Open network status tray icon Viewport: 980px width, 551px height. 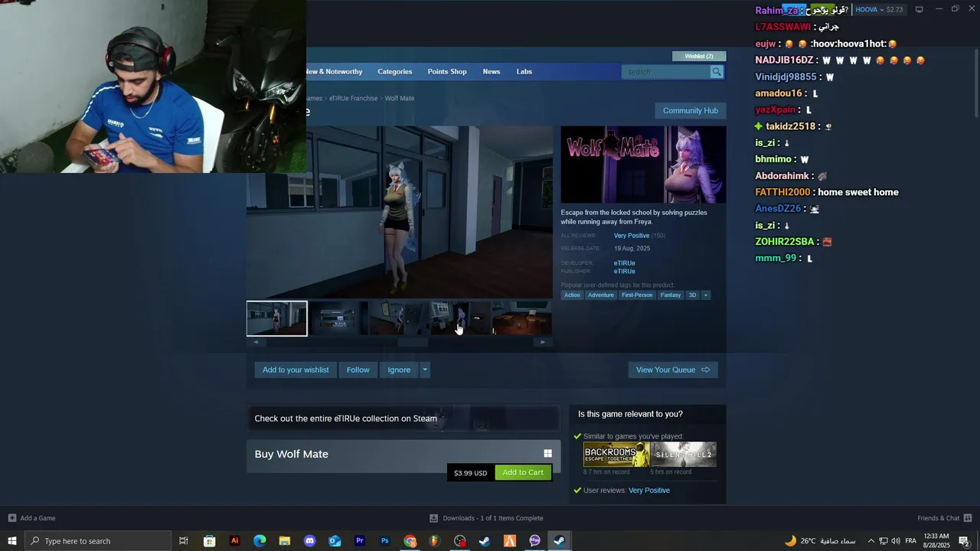click(883, 541)
